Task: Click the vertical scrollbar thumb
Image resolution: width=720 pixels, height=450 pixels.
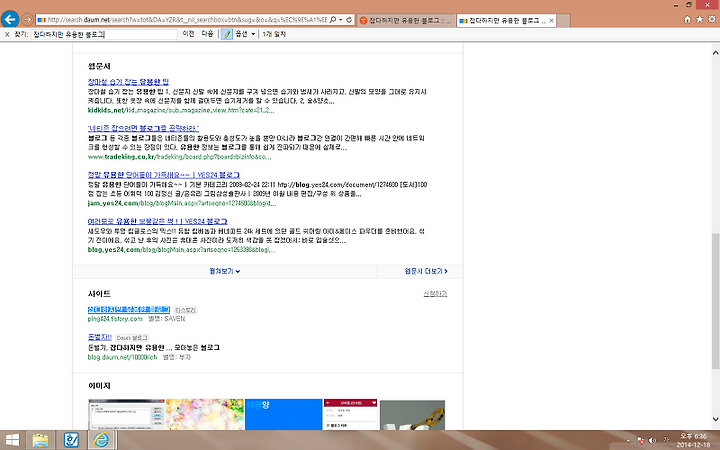Action: (715, 301)
